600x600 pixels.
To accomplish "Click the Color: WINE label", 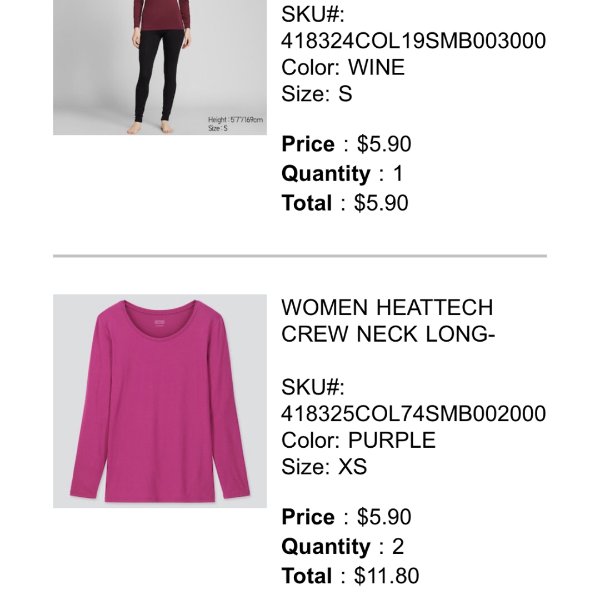I will pos(343,67).
